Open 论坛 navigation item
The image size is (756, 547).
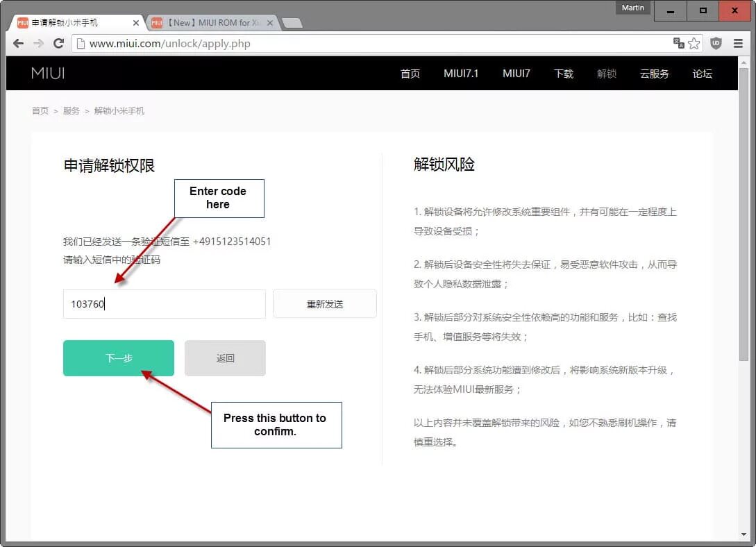point(702,74)
